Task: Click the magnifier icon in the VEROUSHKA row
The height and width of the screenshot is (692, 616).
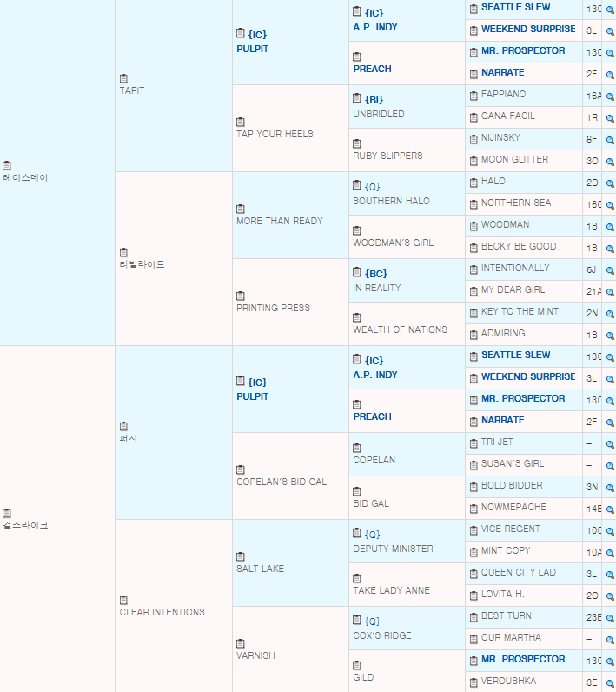Action: 610,682
